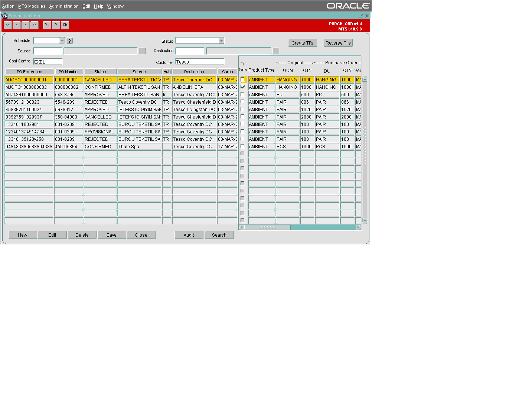Tick Ti Gen checkbox for 03927591029937 row
Screen dimensions: 532x399
pyautogui.click(x=243, y=117)
